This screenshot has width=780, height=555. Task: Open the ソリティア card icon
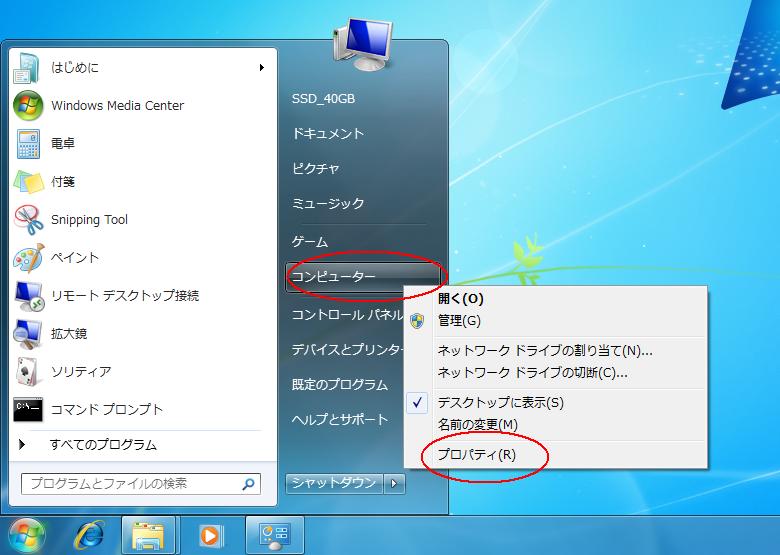[28, 371]
